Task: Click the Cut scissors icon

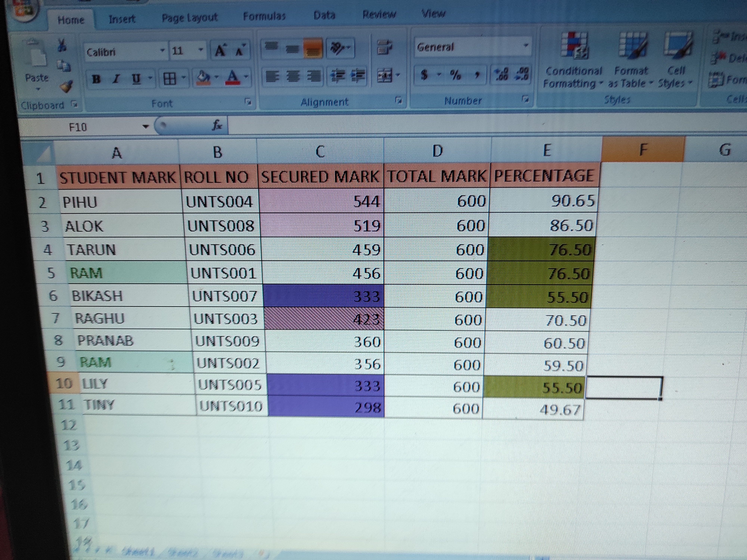Action: click(62, 45)
